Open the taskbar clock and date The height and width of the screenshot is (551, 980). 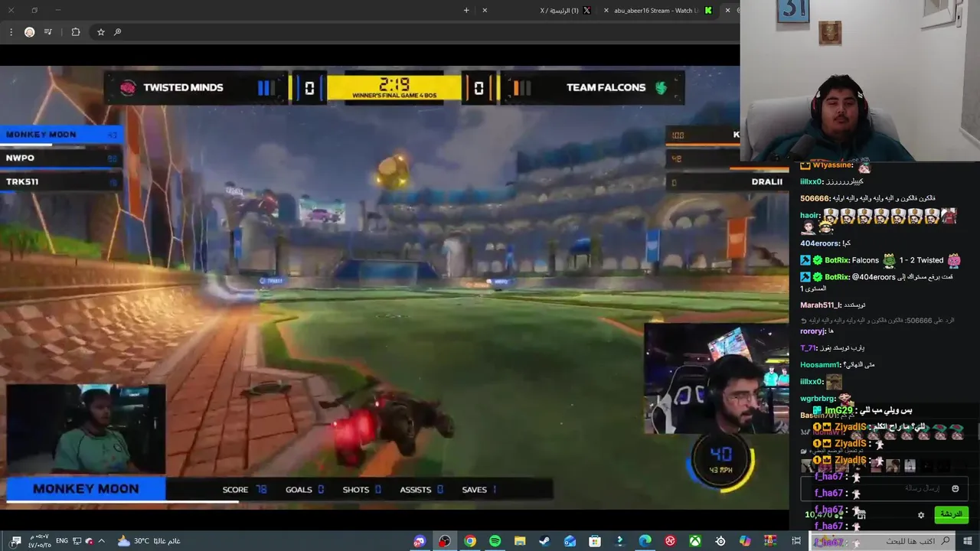point(40,541)
